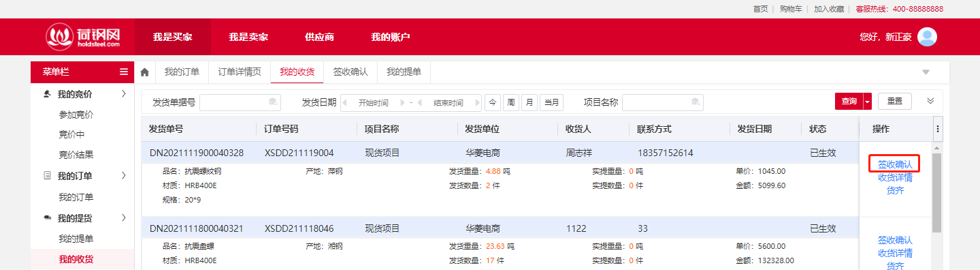Open 购物车 link in top bar

coord(791,9)
